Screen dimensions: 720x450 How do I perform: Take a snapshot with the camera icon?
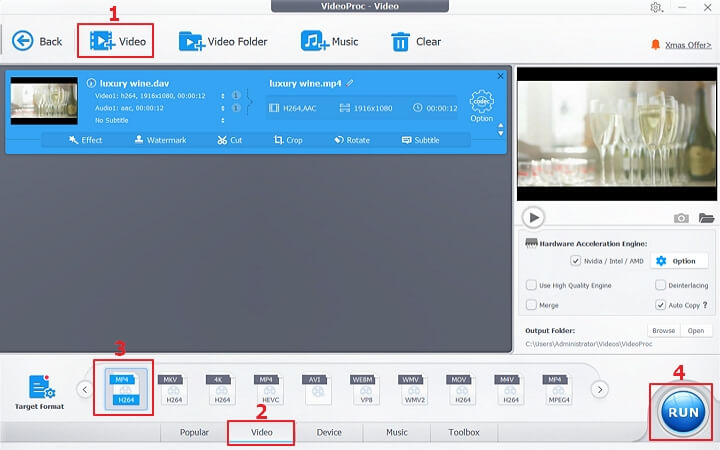pyautogui.click(x=681, y=218)
